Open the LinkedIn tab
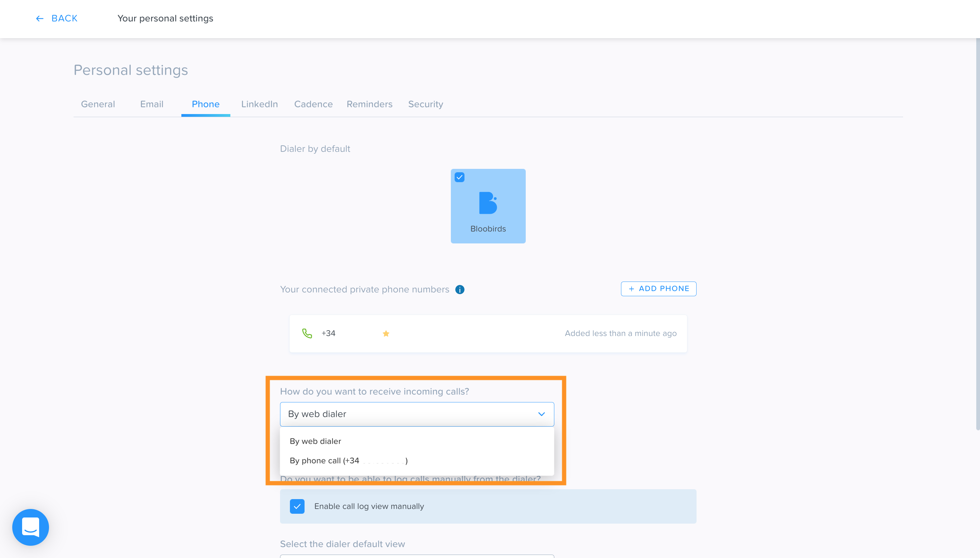 pyautogui.click(x=259, y=104)
